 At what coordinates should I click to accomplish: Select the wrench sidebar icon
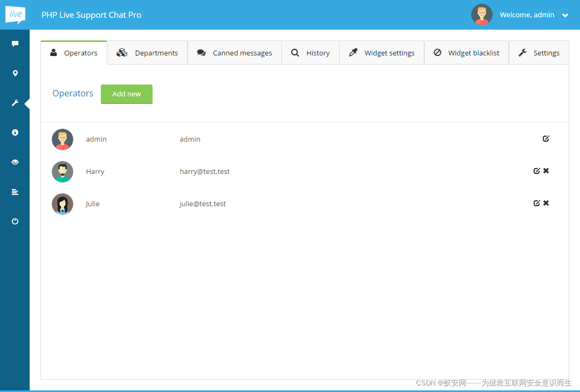[15, 103]
